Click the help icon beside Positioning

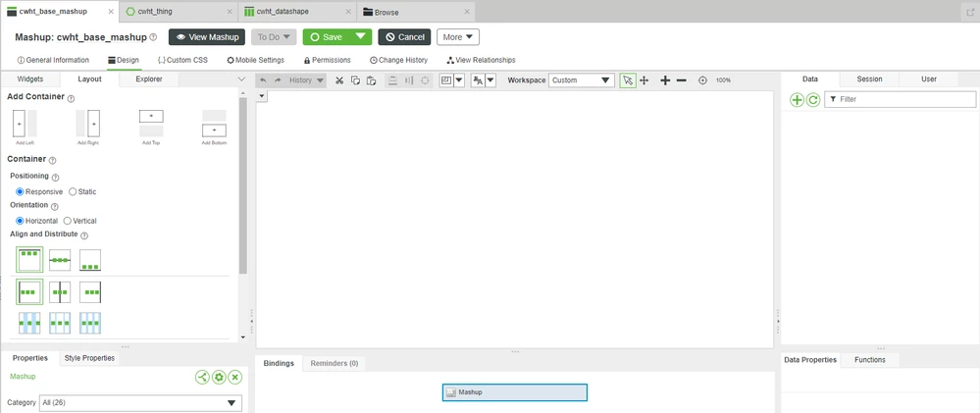(x=55, y=178)
